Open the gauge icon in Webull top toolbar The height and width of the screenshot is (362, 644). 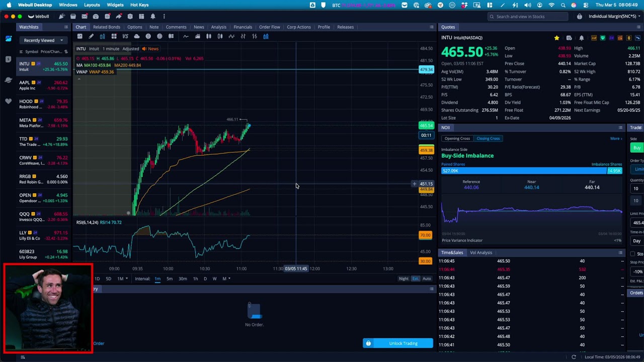[96, 16]
